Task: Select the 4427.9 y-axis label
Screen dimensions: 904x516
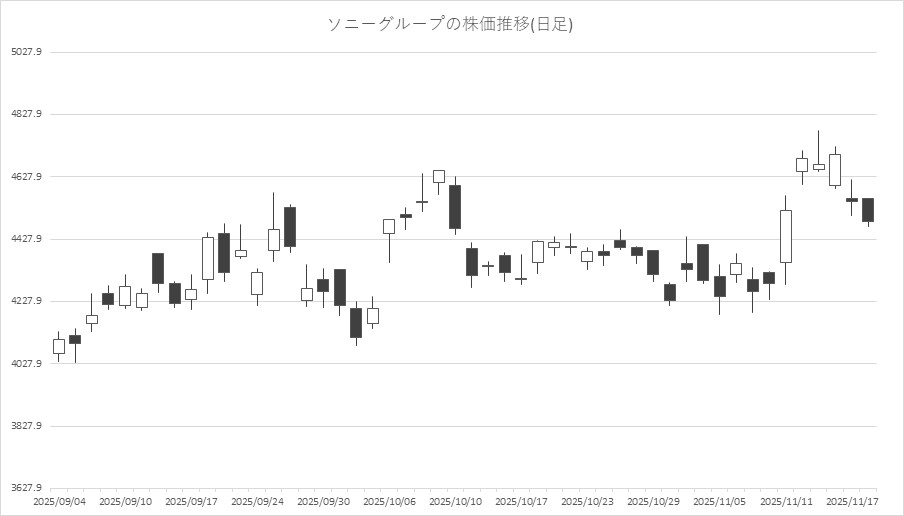Action: (x=25, y=239)
